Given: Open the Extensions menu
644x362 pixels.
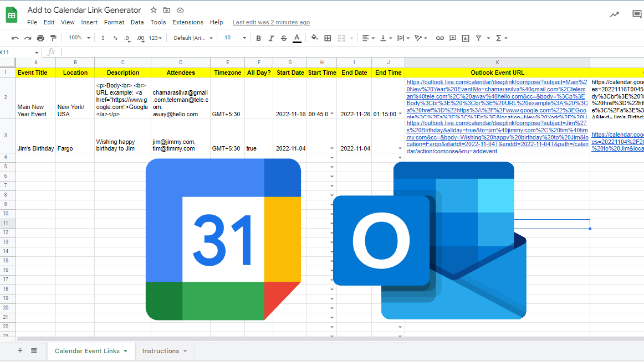Looking at the screenshot, I should 188,22.
